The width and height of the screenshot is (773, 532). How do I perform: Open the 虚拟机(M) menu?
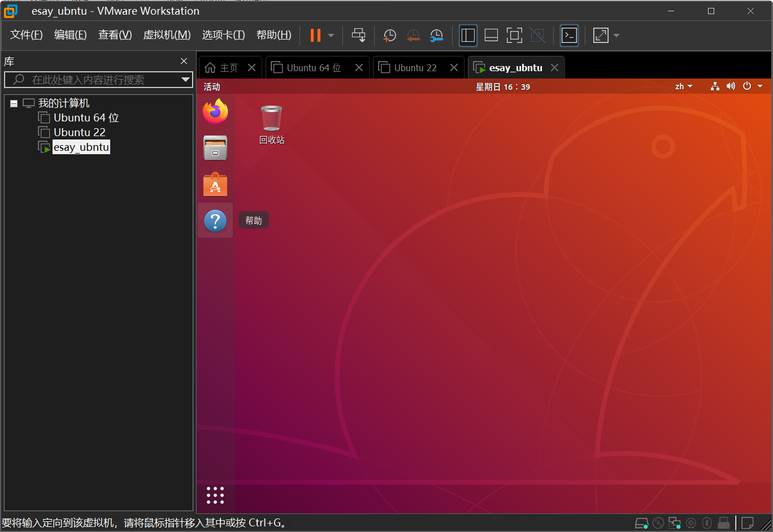tap(167, 35)
